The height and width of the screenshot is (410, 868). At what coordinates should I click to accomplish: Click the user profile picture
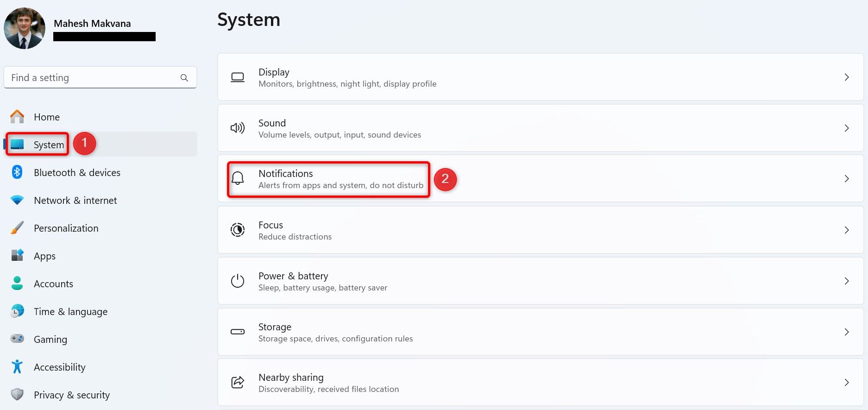[25, 28]
